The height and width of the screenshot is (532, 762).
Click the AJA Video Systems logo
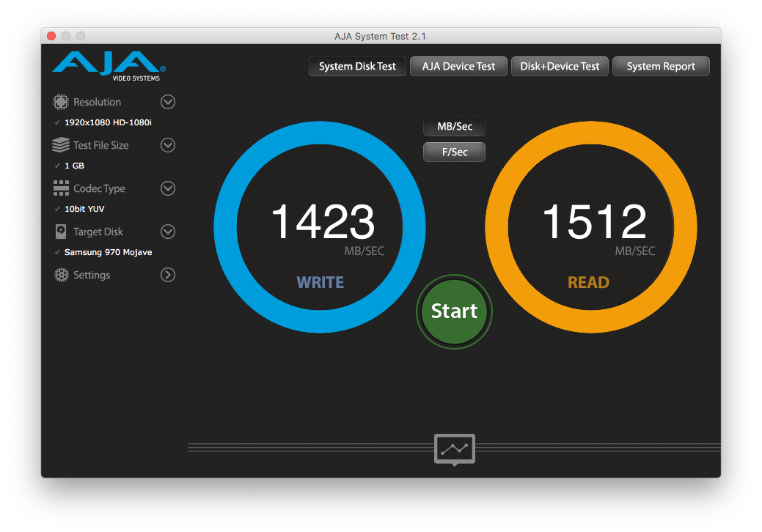(x=109, y=66)
